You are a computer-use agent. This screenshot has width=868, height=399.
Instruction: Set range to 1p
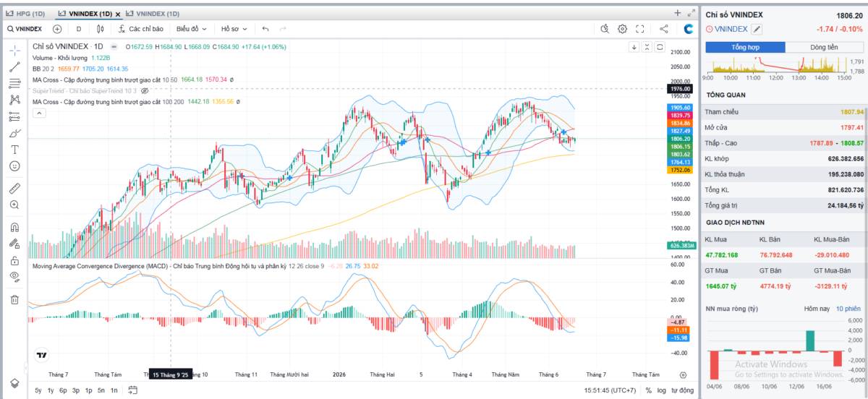coord(88,390)
